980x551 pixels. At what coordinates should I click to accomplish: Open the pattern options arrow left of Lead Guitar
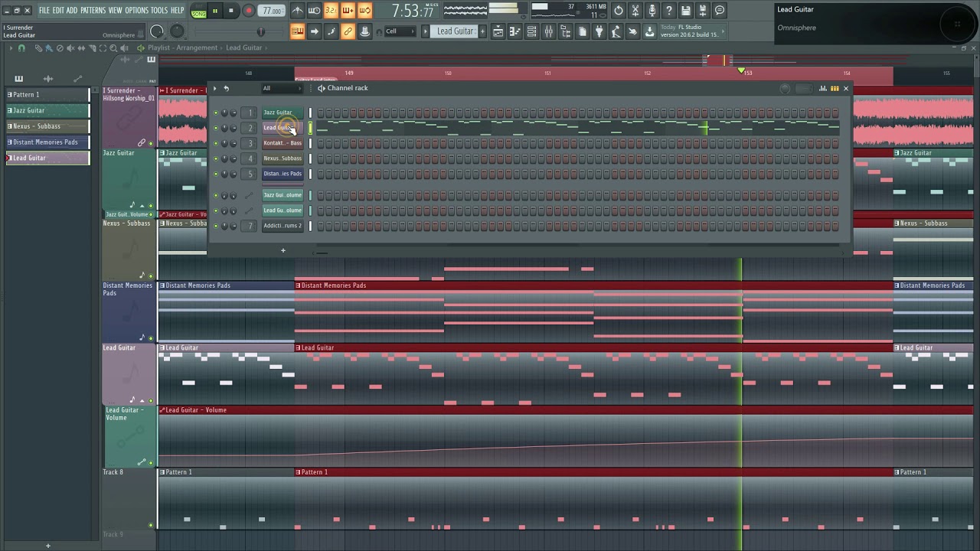pyautogui.click(x=426, y=31)
